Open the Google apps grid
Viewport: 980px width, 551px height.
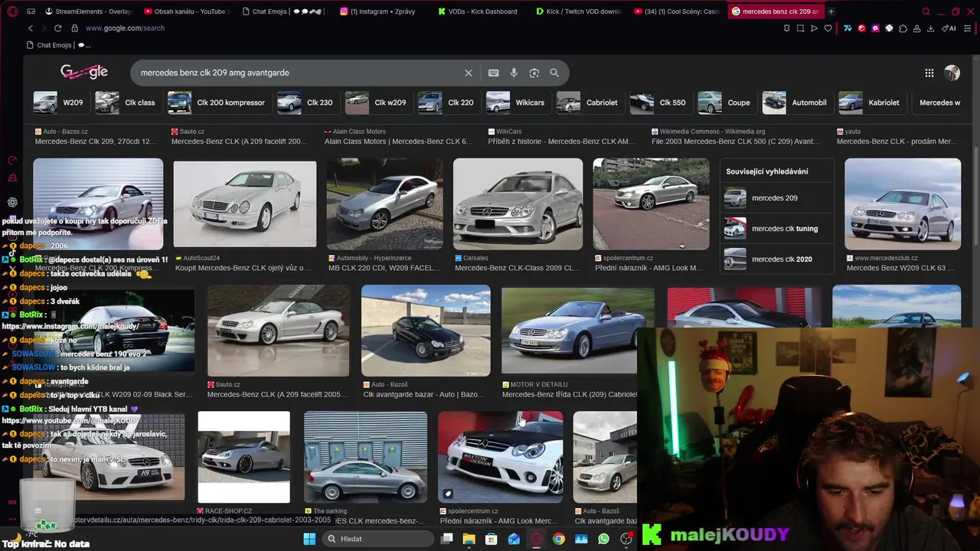(929, 73)
